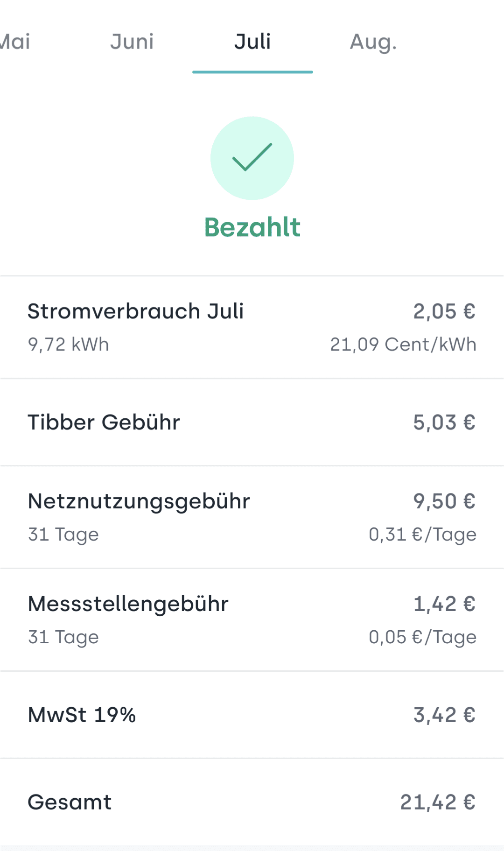Click the 3,42 € tax amount
504x851 pixels.
coord(444,715)
